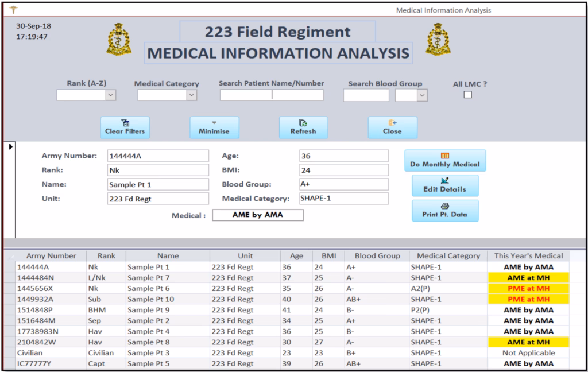Screen dimensions: 588x372
Task: Click the Refresh icon button
Action: coord(303,127)
